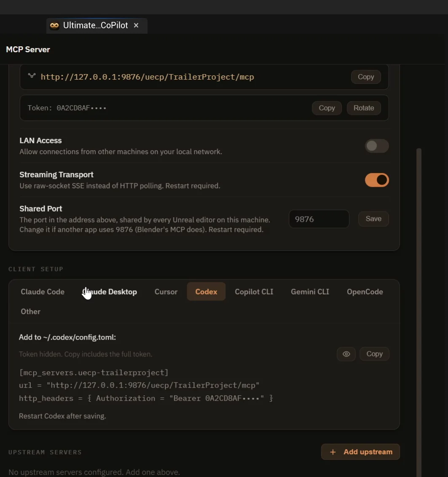Image resolution: width=448 pixels, height=477 pixels.
Task: Click the Streaming Transport label
Action: tap(56, 174)
